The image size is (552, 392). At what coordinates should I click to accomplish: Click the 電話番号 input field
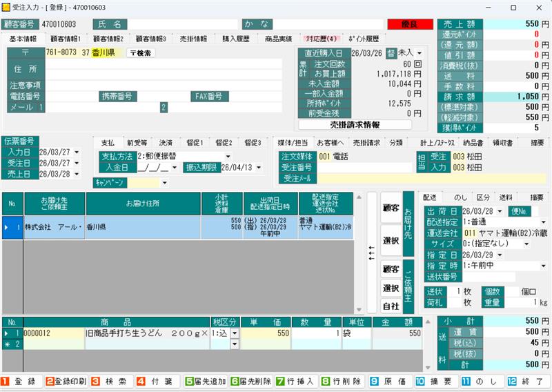(x=72, y=97)
